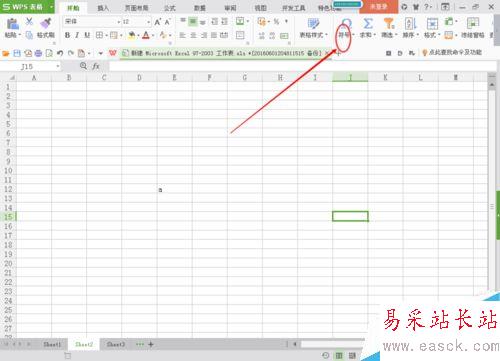Open the Name Box dropdown arrow
Image resolution: width=500 pixels, height=361 pixels.
click(x=58, y=66)
